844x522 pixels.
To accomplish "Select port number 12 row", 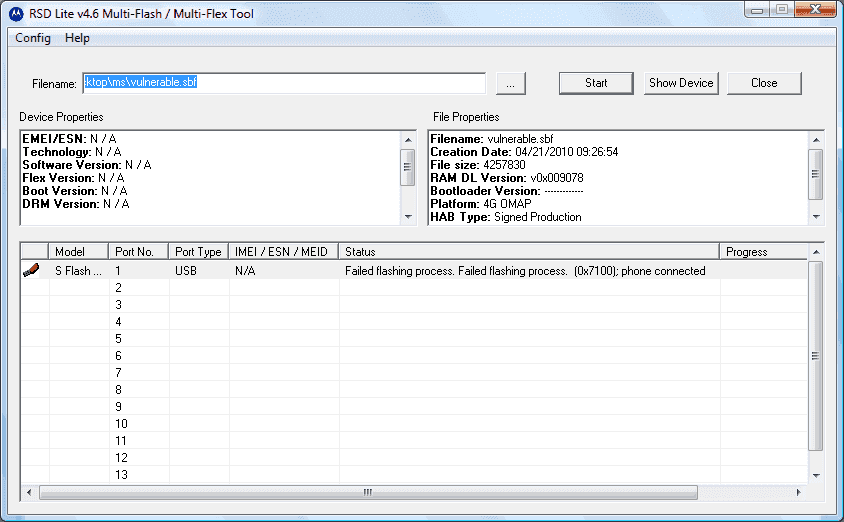I will click(413, 457).
